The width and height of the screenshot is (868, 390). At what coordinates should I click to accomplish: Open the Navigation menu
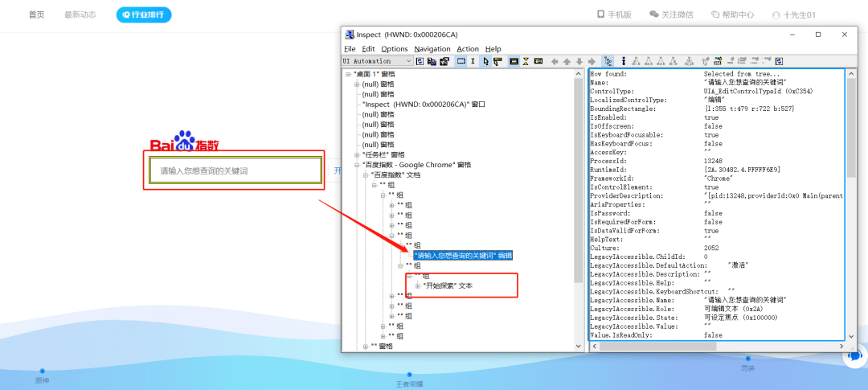[x=432, y=49]
